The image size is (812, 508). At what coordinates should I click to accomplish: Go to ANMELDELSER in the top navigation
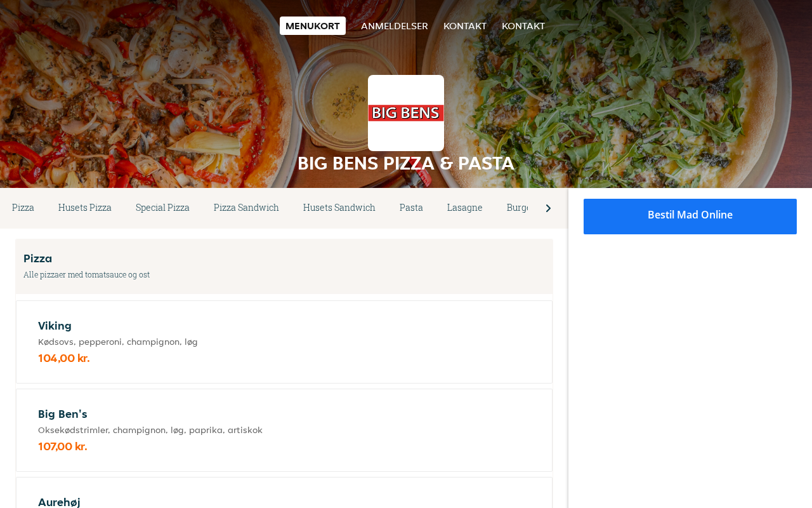click(x=395, y=26)
